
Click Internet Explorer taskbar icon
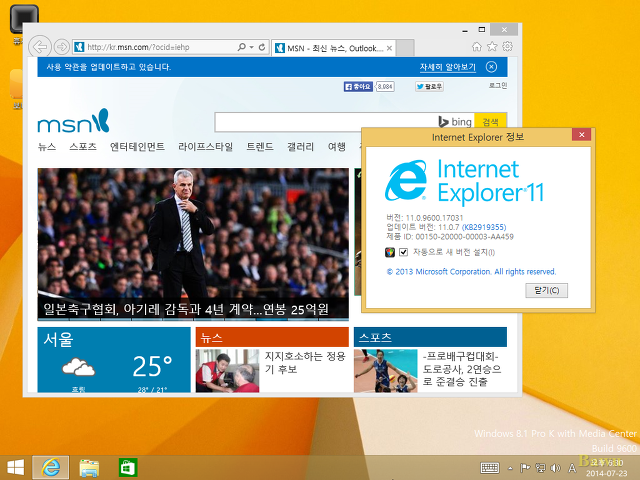[51, 468]
